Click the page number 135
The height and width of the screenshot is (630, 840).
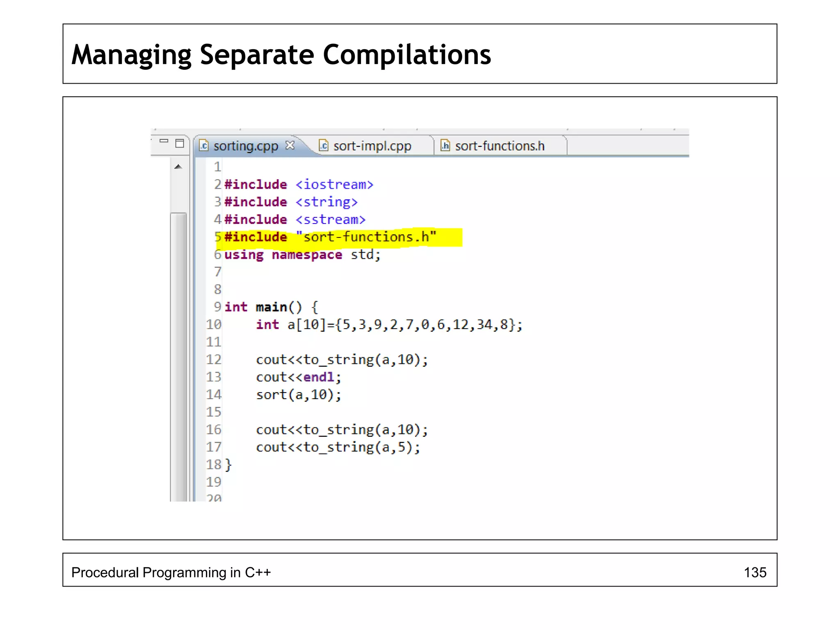tap(755, 573)
